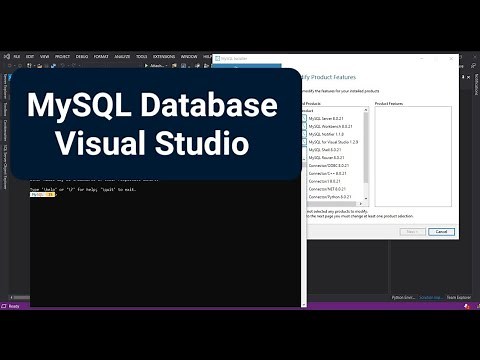480x360 pixels.
Task: Open the FORMAT menu in Visual Studio
Action: [101, 57]
